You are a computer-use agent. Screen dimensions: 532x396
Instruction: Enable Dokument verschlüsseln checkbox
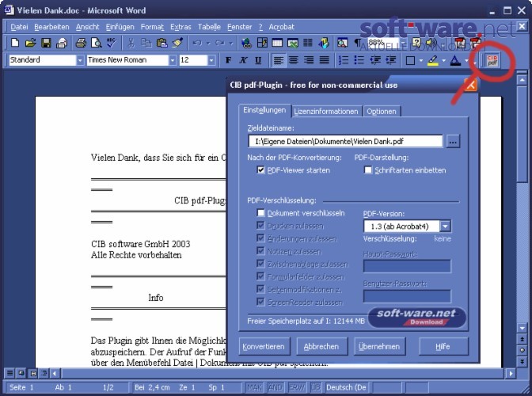260,213
